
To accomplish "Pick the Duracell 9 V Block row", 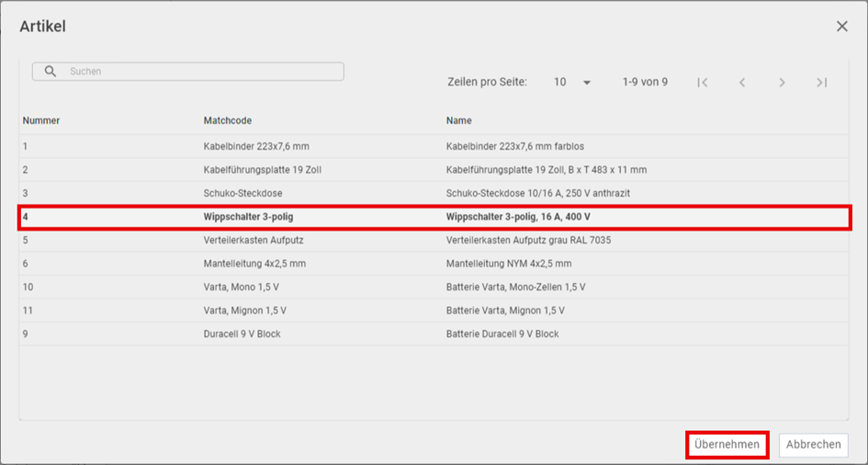I will point(434,334).
